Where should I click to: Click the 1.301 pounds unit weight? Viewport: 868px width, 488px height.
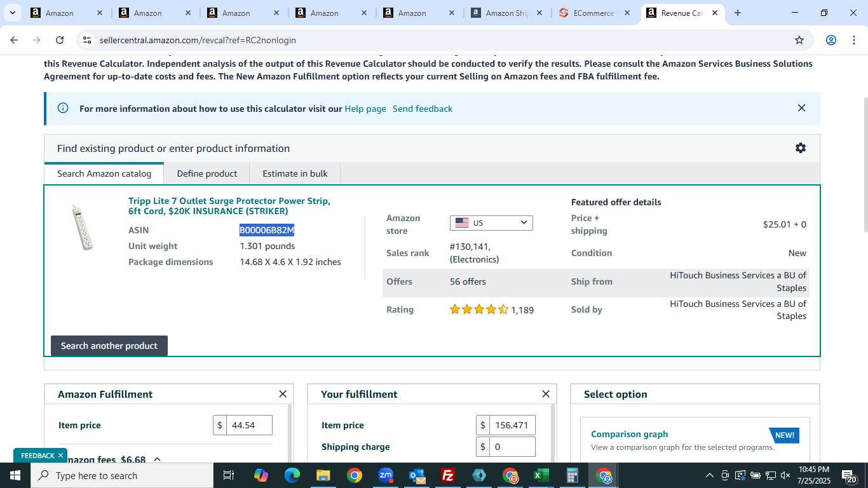[x=268, y=246]
